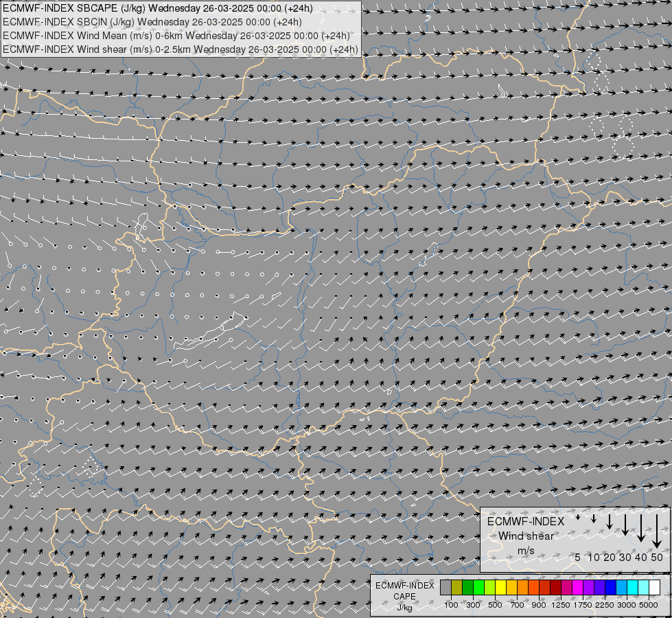Click the 2250 CAPE scale value

pos(605,605)
